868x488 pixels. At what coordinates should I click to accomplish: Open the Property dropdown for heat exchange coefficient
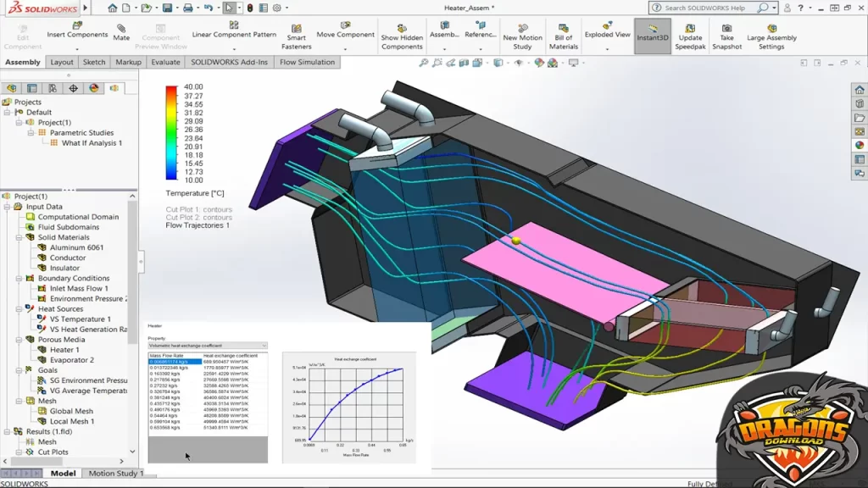[x=208, y=346]
